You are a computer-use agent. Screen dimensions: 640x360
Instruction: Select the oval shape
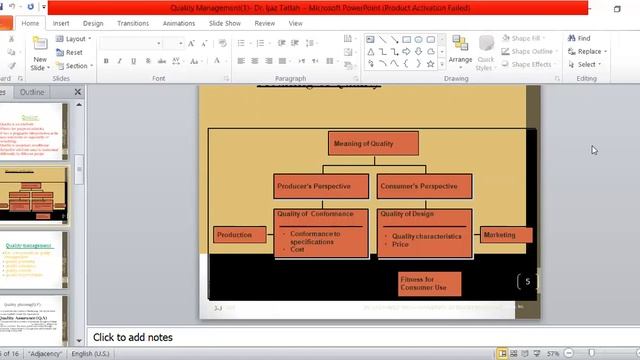(418, 40)
